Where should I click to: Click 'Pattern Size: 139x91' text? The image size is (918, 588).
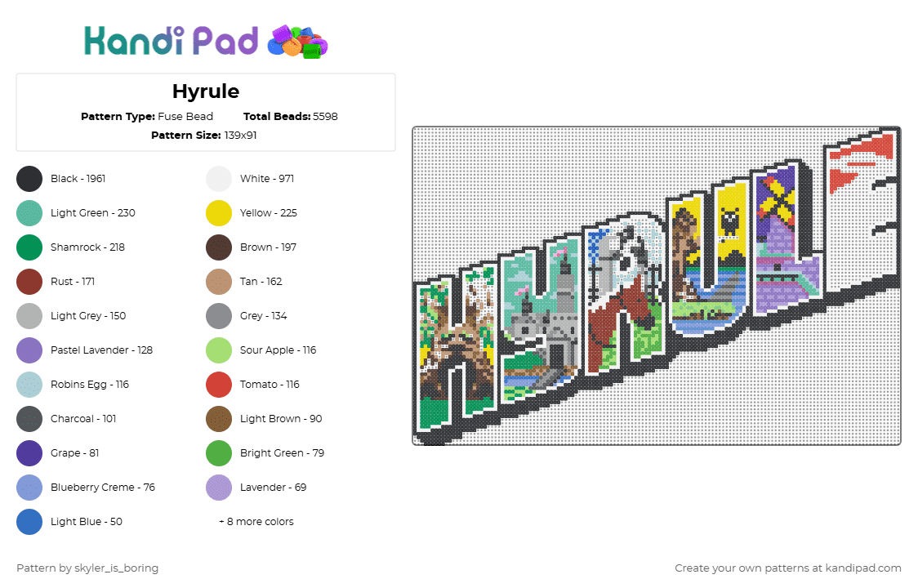(x=203, y=136)
